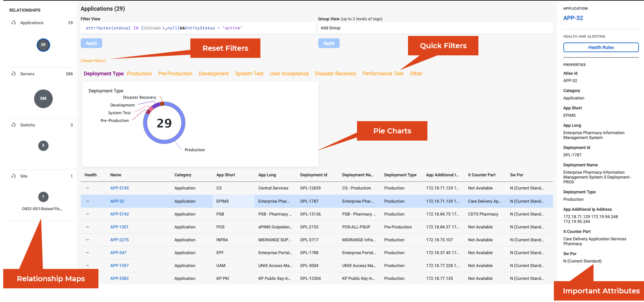
Task: Click the Site refresh icon in sidebar
Action: (x=14, y=176)
